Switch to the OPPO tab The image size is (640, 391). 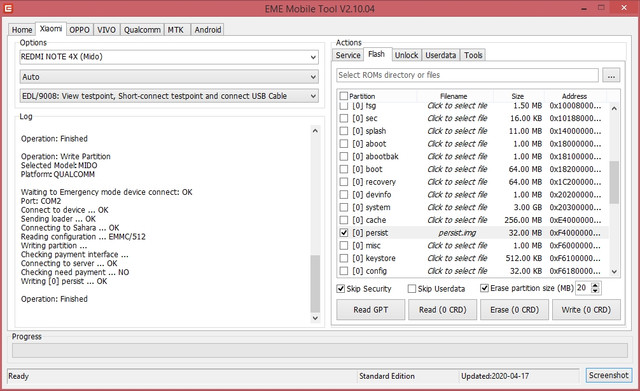click(x=79, y=30)
